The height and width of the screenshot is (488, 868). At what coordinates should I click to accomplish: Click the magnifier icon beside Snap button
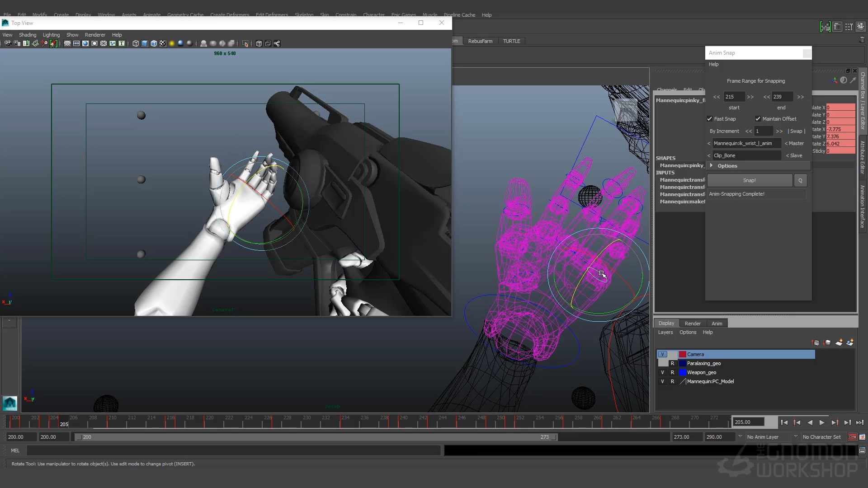pos(800,180)
